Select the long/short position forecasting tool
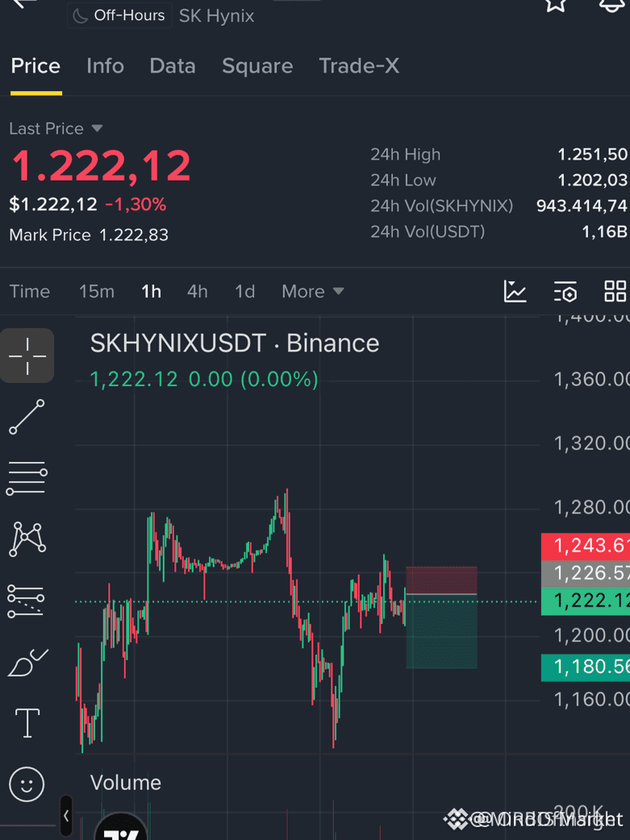The width and height of the screenshot is (630, 840). (x=26, y=601)
